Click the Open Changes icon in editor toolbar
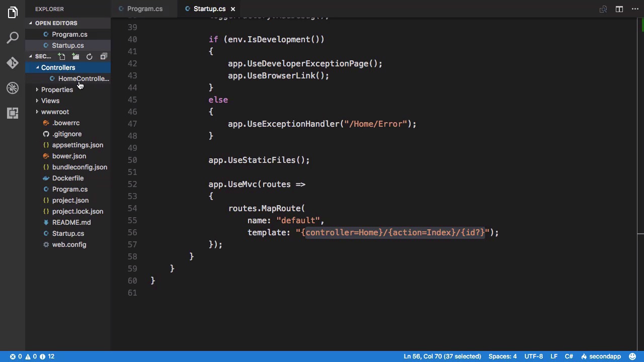This screenshot has height=362, width=644. coord(603,9)
